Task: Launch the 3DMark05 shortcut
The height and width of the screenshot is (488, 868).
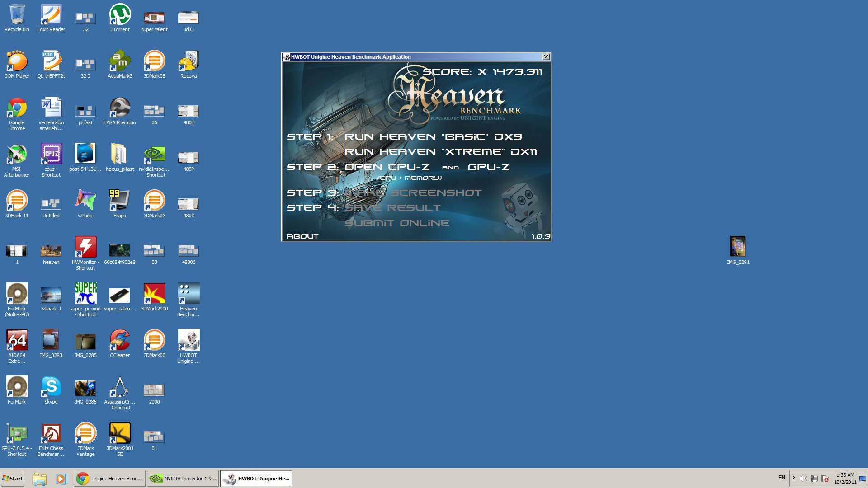Action: 154,65
